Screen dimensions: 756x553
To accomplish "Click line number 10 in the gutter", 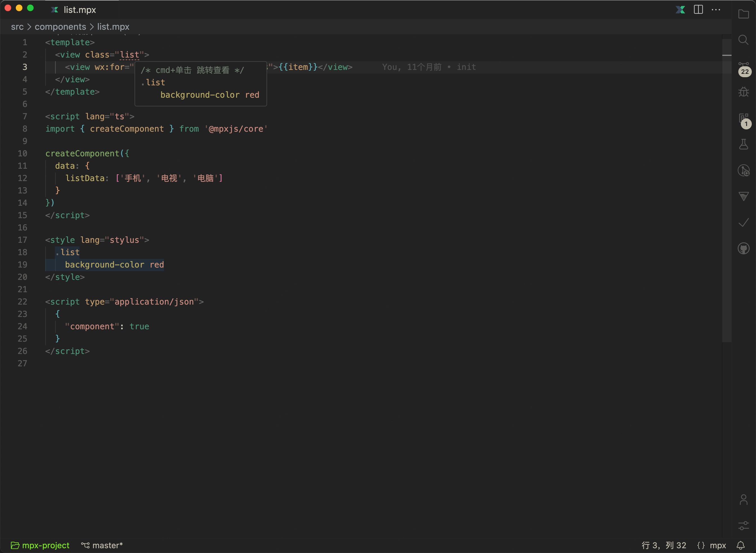I will click(22, 153).
